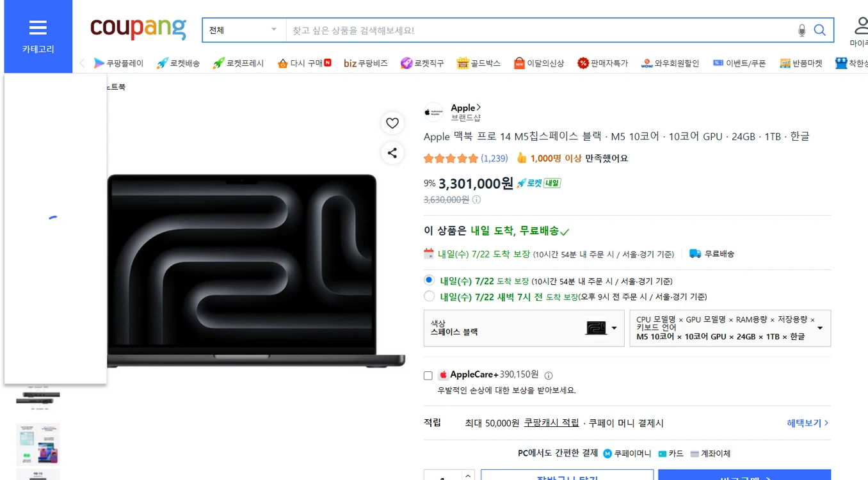This screenshot has width=868, height=480.
Task: Select 내일(수) 7/22 도착 보장 10시간 radio option
Action: pos(429,280)
